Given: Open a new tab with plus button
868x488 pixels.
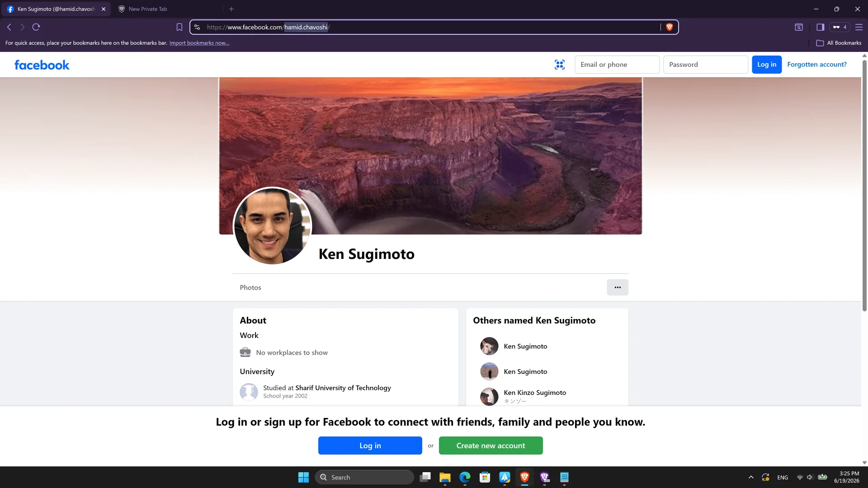Looking at the screenshot, I should click(231, 9).
